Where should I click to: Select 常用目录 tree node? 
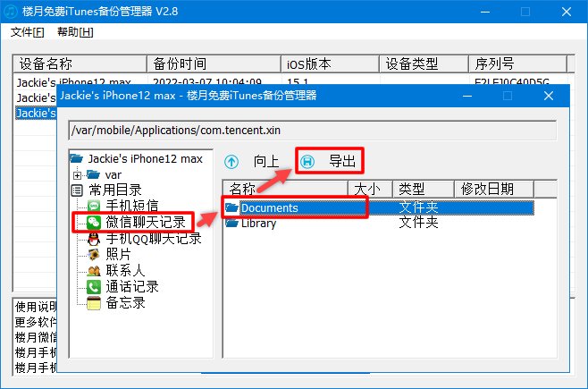tap(115, 190)
